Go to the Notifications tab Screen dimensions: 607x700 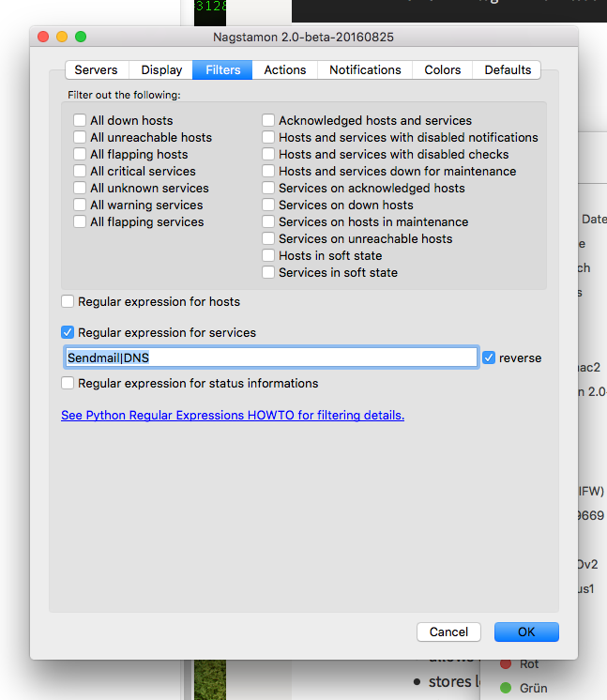(365, 69)
